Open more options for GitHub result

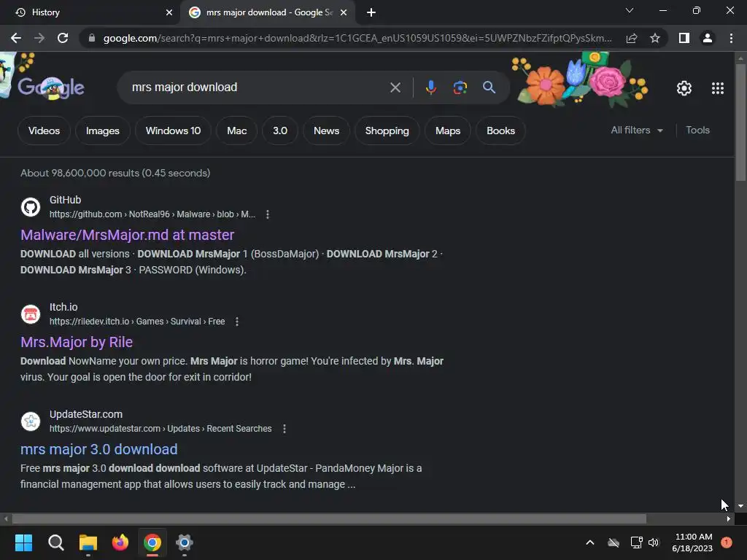[x=268, y=214]
